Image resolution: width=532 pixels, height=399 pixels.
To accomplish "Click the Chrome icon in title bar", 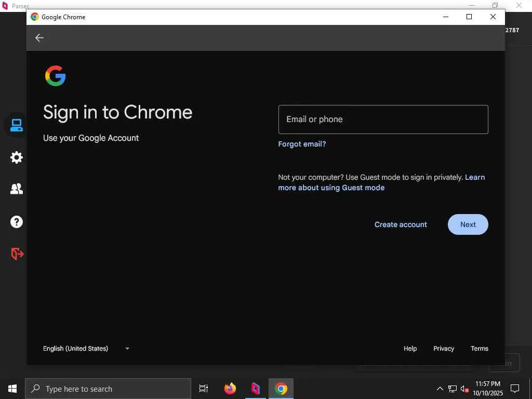I will pyautogui.click(x=35, y=17).
